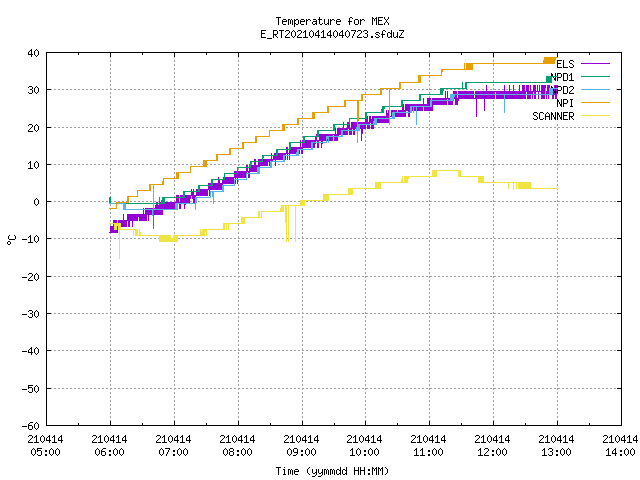Click the orange NPI downward spike before 10:00
This screenshot has width=640, height=480.
(x=358, y=122)
